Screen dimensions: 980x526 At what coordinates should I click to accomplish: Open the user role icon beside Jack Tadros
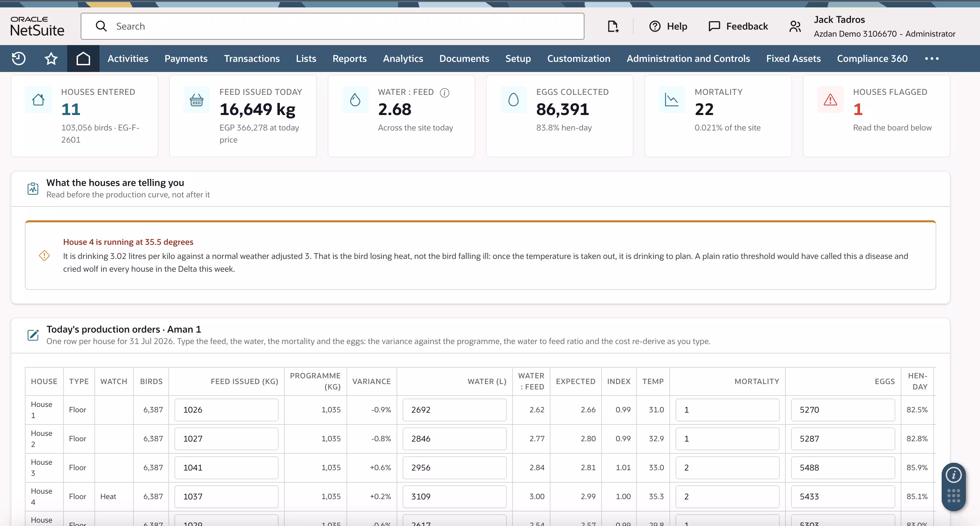pyautogui.click(x=795, y=26)
